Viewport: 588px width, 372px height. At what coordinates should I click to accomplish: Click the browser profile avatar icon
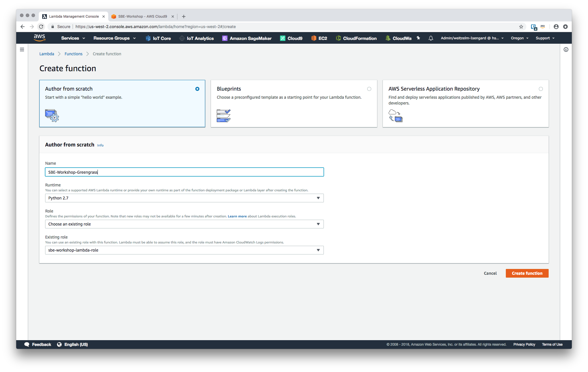[x=556, y=27]
